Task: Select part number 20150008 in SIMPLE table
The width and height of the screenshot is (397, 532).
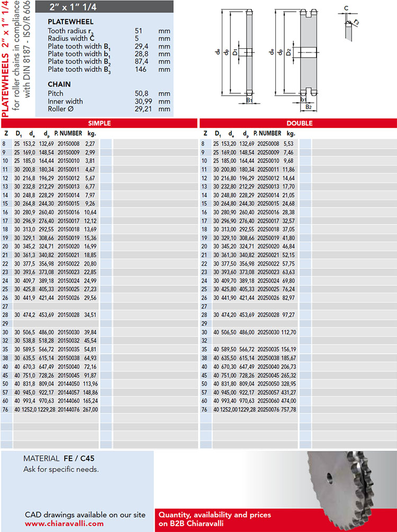Action: pyautogui.click(x=68, y=144)
